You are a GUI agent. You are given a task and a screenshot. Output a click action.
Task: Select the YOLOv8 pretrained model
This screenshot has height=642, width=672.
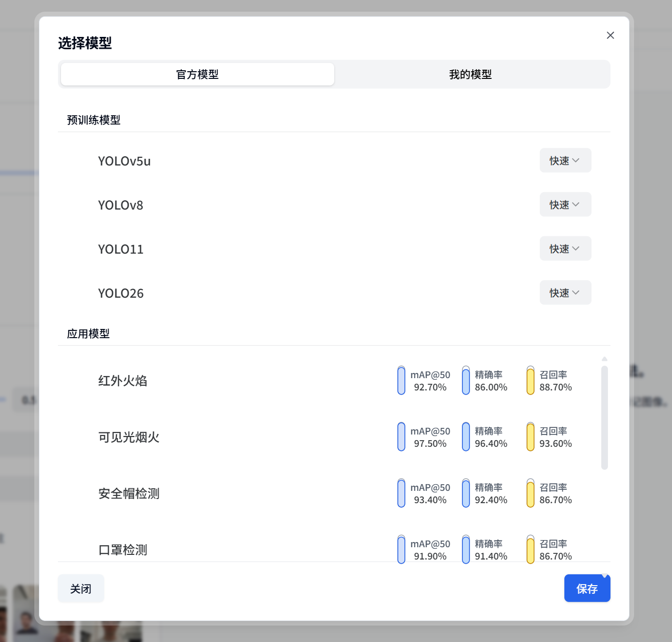point(120,205)
